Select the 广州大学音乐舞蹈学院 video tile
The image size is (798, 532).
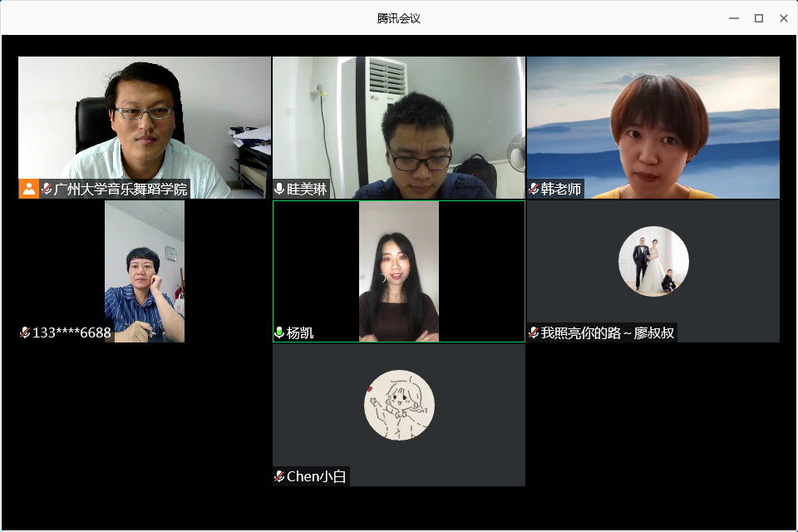pos(145,127)
